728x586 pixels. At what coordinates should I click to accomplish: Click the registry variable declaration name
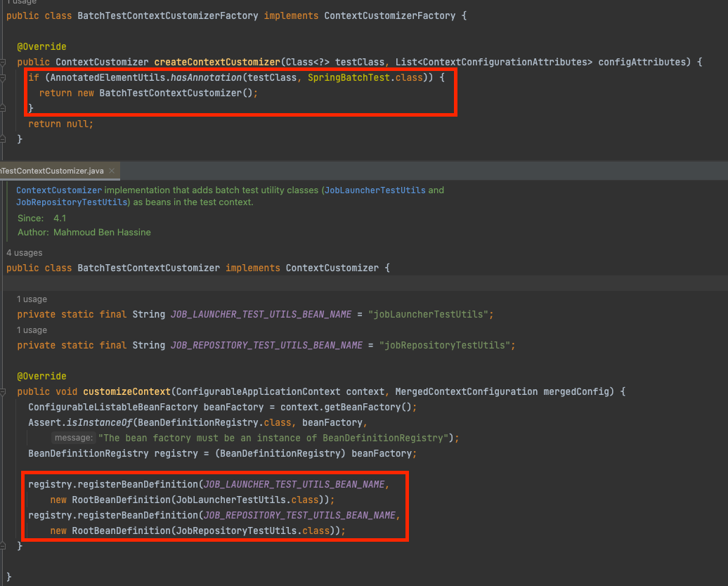(x=176, y=454)
